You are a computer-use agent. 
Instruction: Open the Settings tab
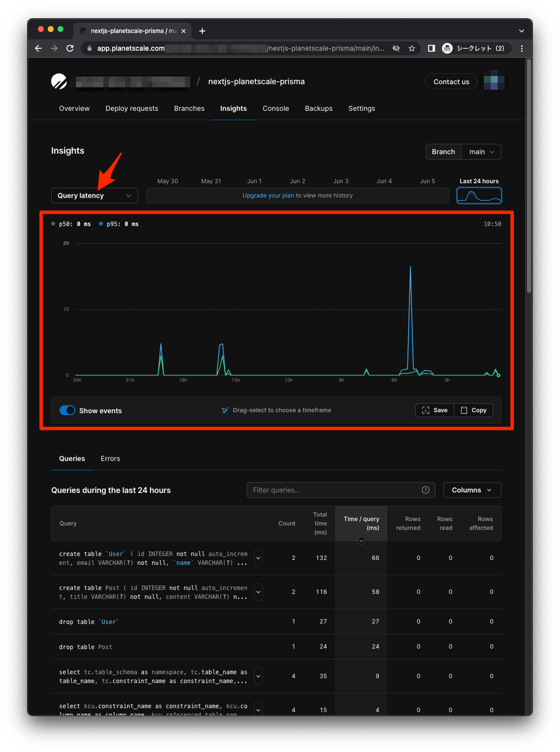click(362, 108)
